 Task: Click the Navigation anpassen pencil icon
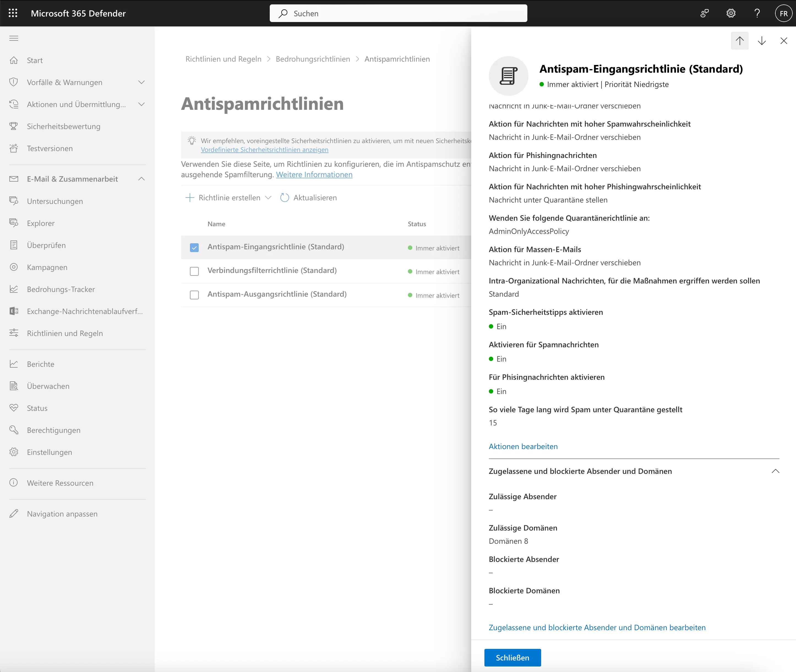pos(14,513)
